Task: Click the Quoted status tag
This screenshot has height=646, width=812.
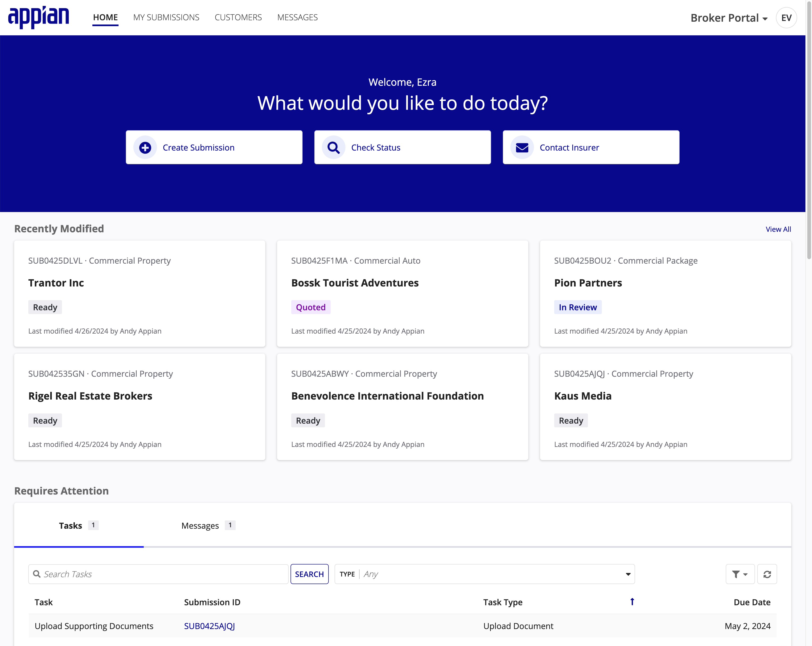Action: tap(311, 307)
